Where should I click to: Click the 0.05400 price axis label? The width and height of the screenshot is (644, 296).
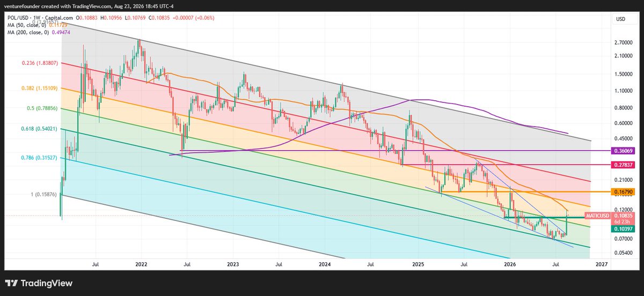624,252
